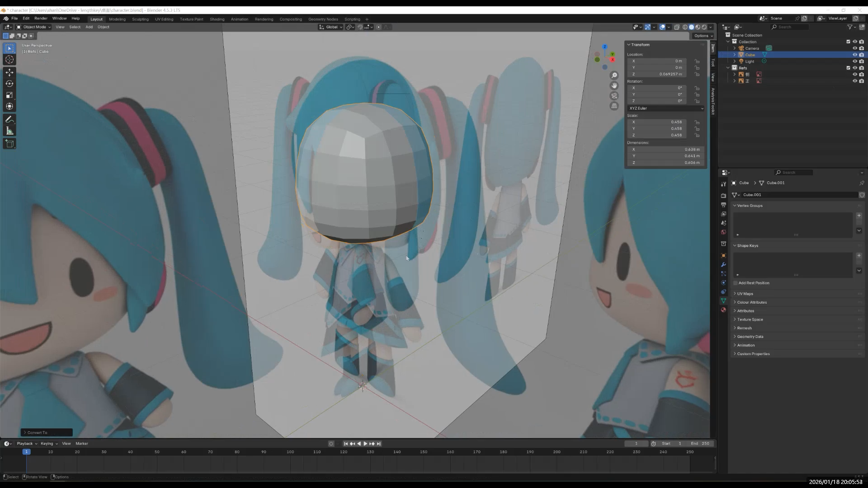Toggle Refs collection exclude checkbox
The height and width of the screenshot is (488, 868).
[x=848, y=68]
